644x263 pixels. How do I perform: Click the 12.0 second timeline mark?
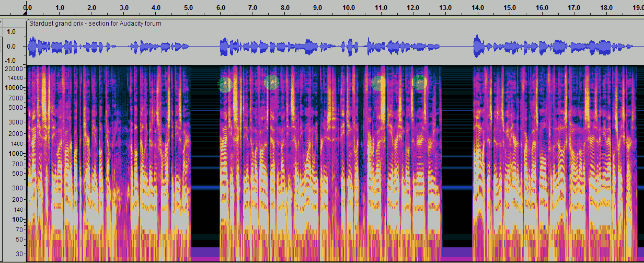tap(413, 8)
